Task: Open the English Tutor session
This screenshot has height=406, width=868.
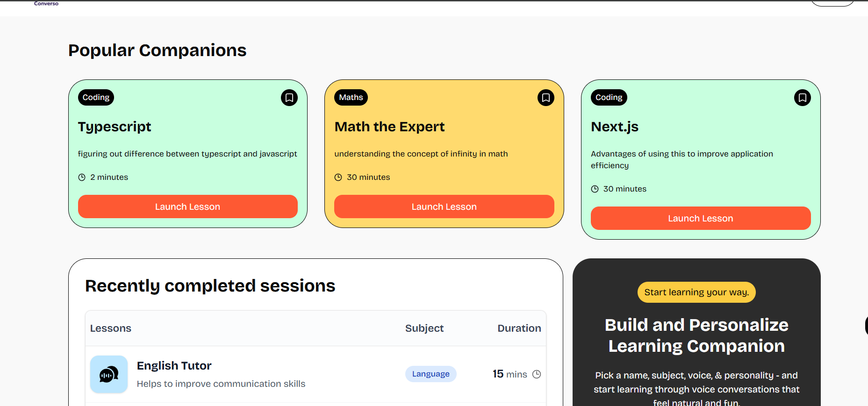Action: click(x=174, y=366)
